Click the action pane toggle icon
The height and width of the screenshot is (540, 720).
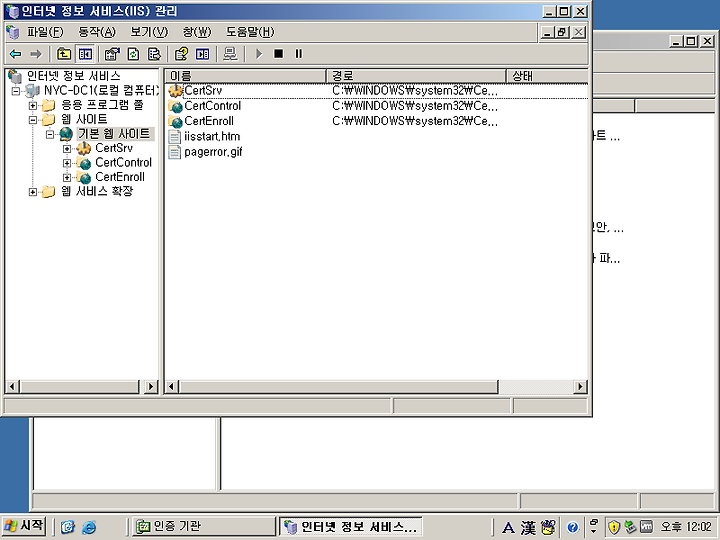click(202, 54)
